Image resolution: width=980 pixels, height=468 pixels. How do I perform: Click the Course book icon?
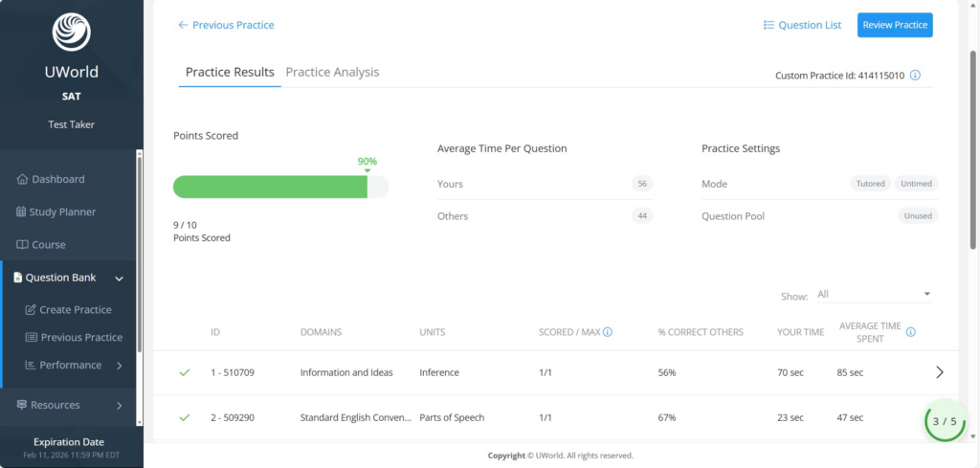pos(22,245)
